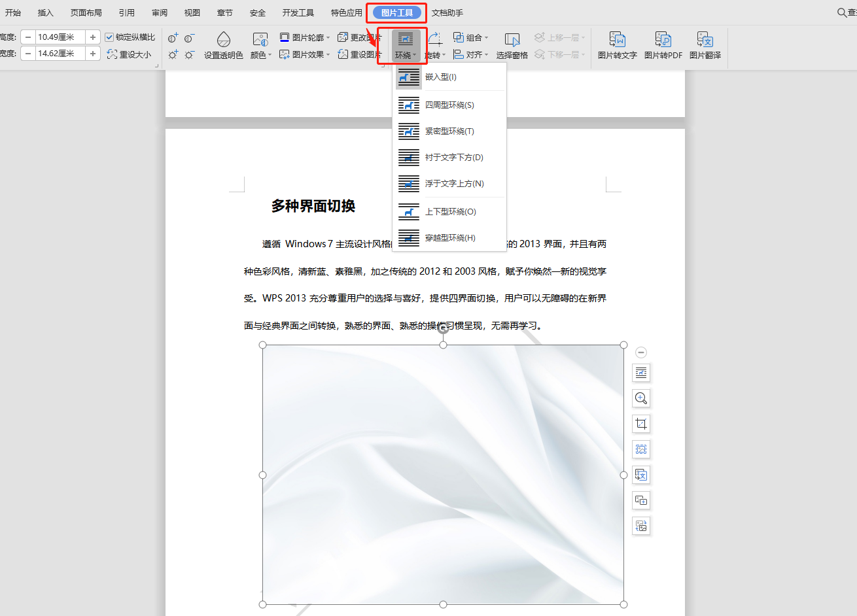The width and height of the screenshot is (857, 616).
Task: Click the search magnifier icon at top right
Action: click(842, 12)
